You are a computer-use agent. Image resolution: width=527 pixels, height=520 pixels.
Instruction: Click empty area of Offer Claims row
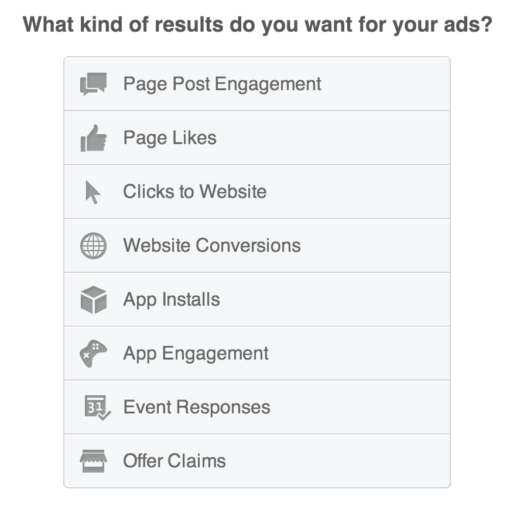336,461
